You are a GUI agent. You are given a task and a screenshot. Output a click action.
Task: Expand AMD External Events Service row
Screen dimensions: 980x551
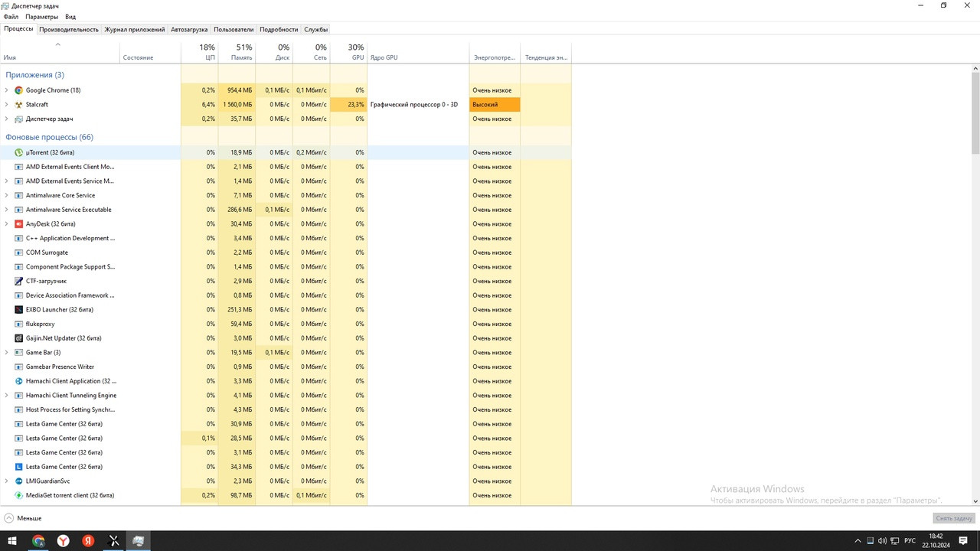[7, 181]
